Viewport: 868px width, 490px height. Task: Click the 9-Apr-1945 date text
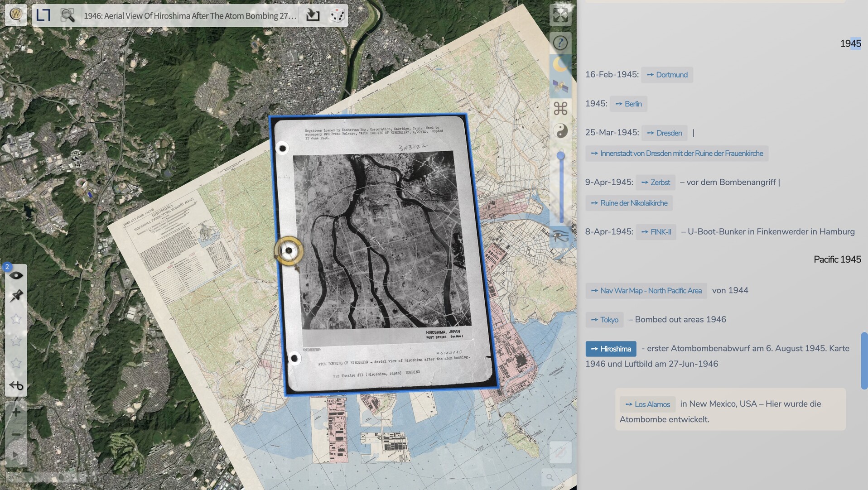(609, 182)
